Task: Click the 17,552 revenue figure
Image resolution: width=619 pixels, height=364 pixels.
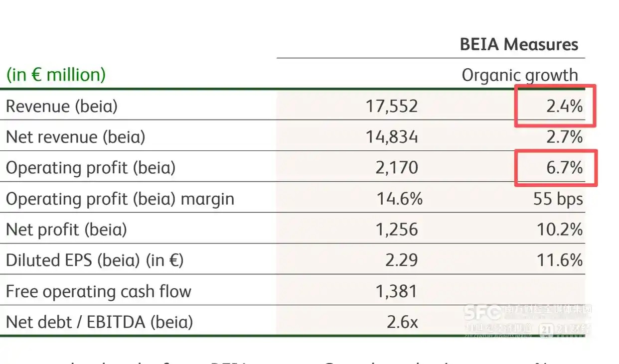Action: 392,106
